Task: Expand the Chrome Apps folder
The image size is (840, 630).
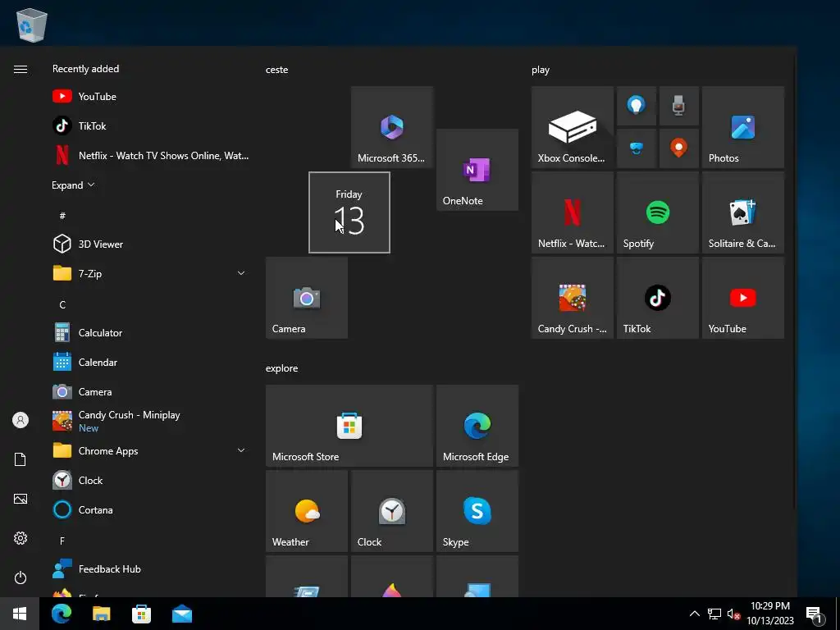Action: point(150,450)
